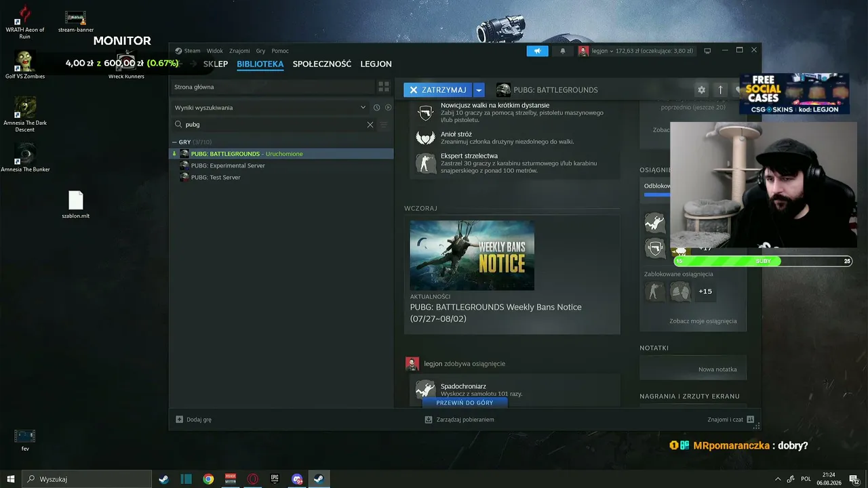Open the Znajomi menu
This screenshot has width=868, height=488.
click(239, 51)
